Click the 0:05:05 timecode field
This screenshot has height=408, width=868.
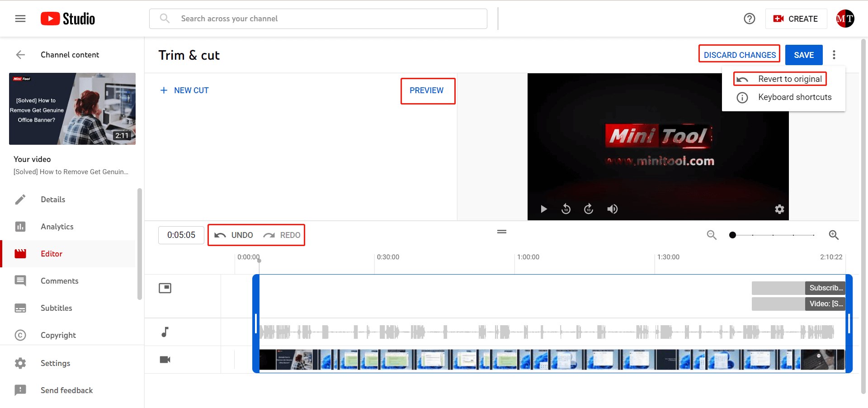[x=181, y=235]
